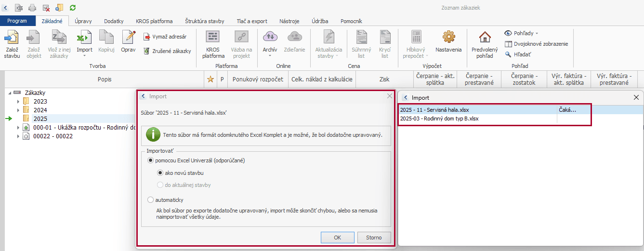Select '2025-03 - Rodinný dom typ B.xlsx' file

pos(439,119)
